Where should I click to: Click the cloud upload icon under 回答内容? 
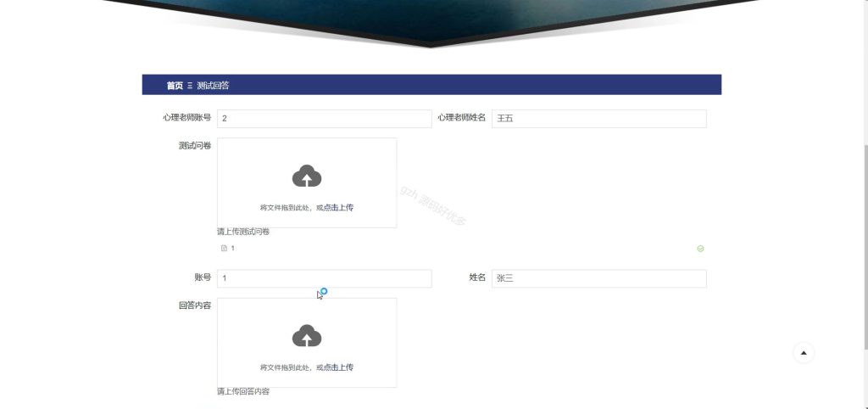tap(307, 336)
